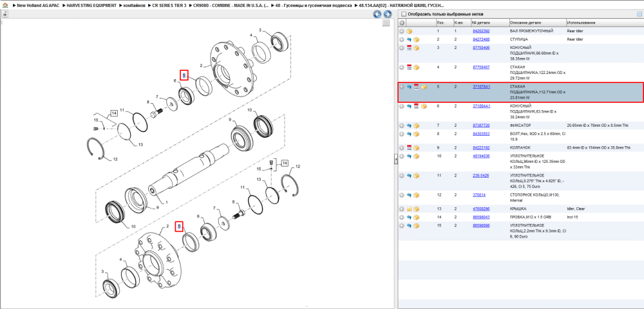Screen dimensions: 644x309
Task: Click the blue arrow icon for part 370014
Action: pos(409,195)
